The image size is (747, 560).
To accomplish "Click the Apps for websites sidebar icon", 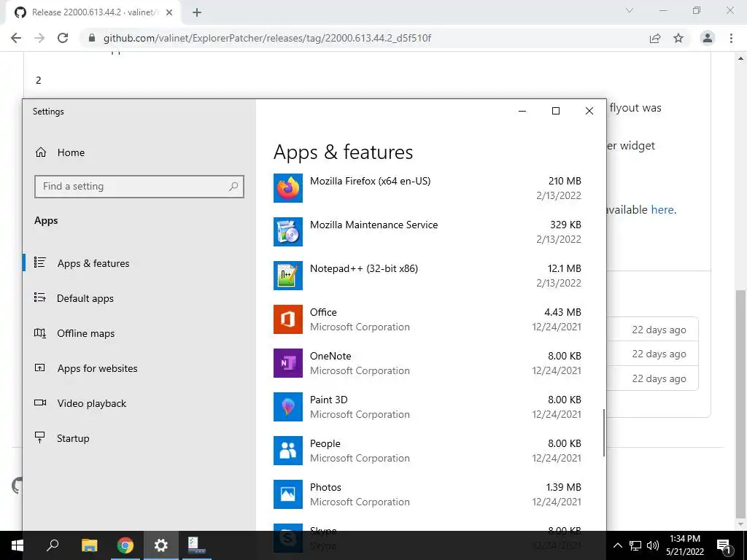I will [40, 367].
